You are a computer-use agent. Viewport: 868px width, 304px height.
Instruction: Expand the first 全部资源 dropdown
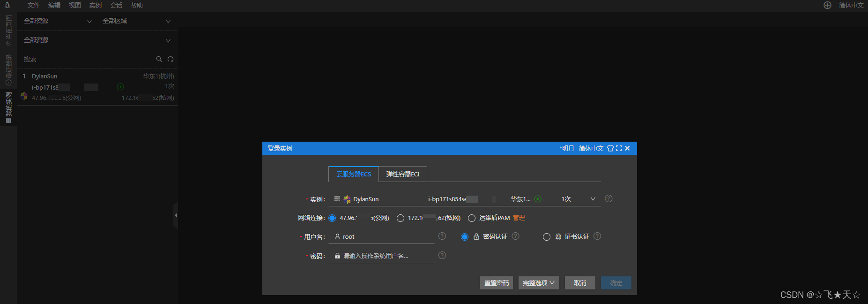58,21
